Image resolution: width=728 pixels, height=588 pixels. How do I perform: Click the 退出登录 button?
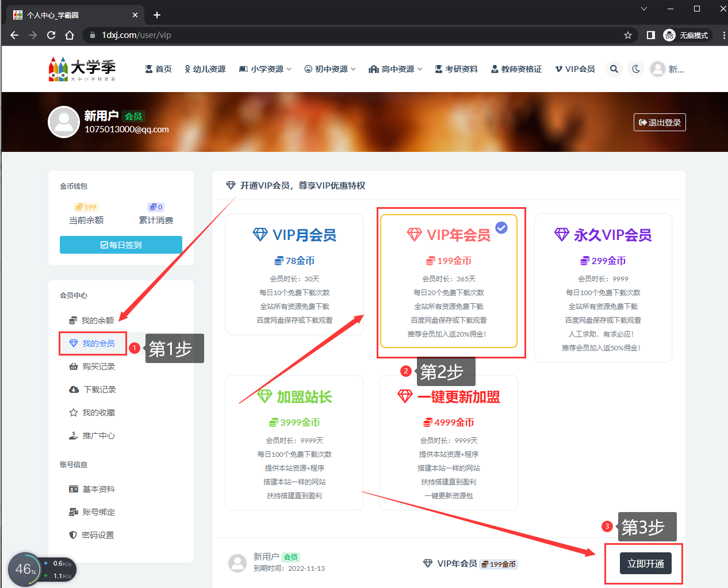(660, 123)
